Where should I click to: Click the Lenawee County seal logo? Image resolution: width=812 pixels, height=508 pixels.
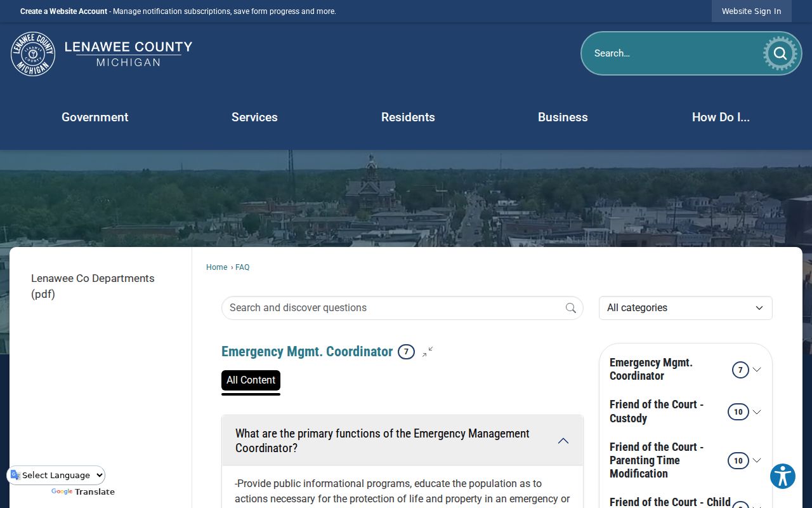click(x=33, y=54)
